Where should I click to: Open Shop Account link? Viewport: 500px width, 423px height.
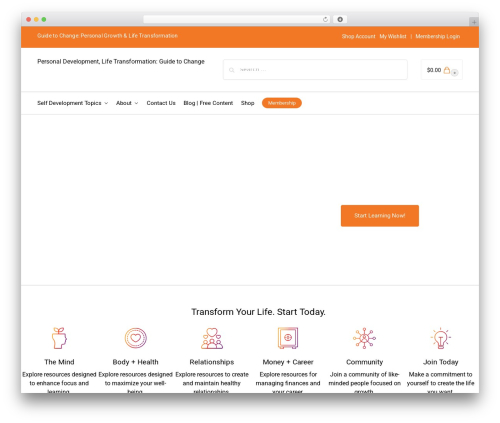point(359,36)
